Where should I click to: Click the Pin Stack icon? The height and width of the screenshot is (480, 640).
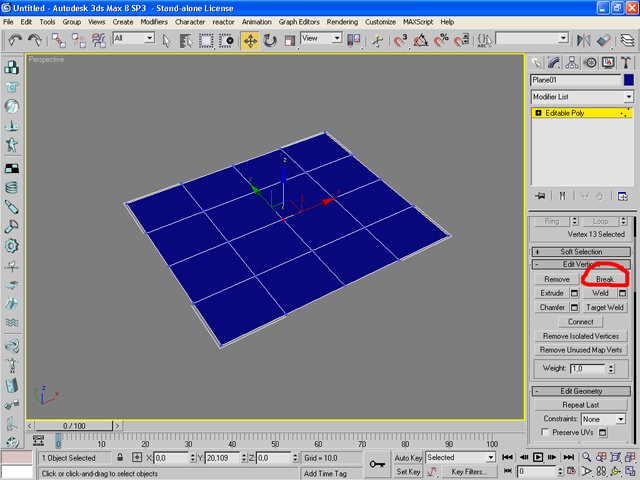point(540,196)
